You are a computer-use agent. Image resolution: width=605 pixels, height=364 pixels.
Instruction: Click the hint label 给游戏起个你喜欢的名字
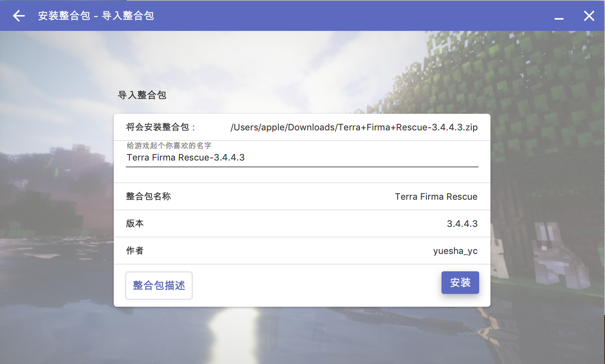(169, 145)
